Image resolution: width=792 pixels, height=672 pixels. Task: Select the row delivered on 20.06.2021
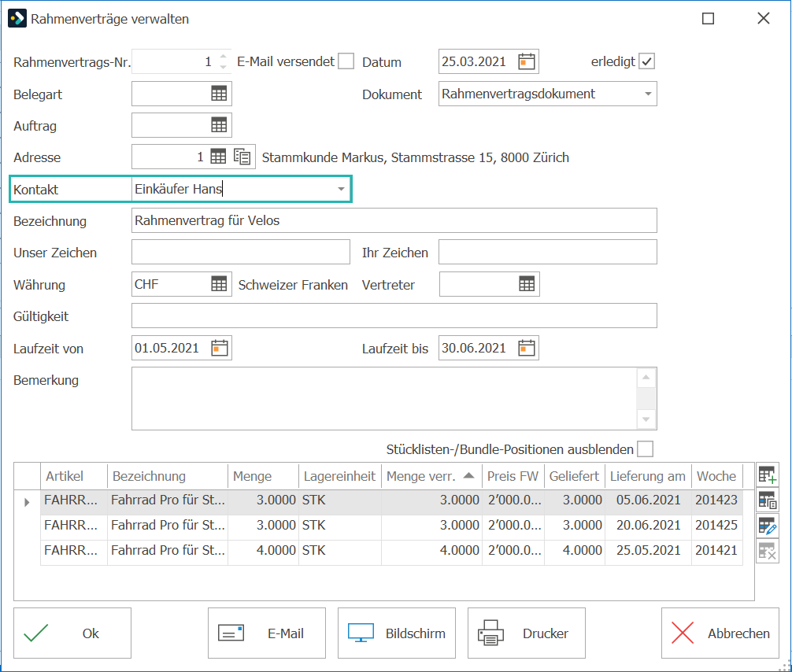tap(391, 526)
